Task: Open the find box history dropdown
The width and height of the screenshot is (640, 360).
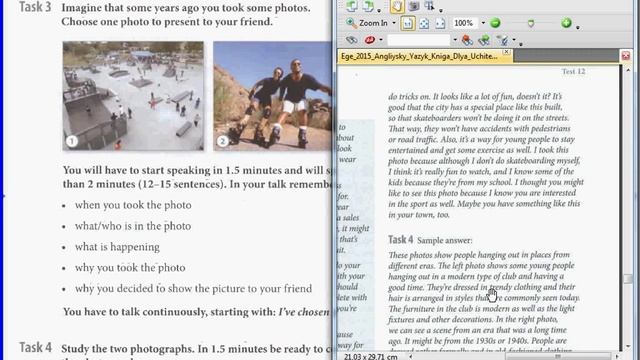Action: [x=455, y=40]
